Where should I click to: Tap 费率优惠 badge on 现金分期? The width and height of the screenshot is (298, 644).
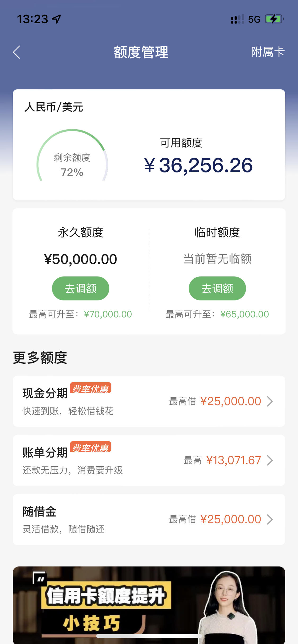tap(91, 389)
